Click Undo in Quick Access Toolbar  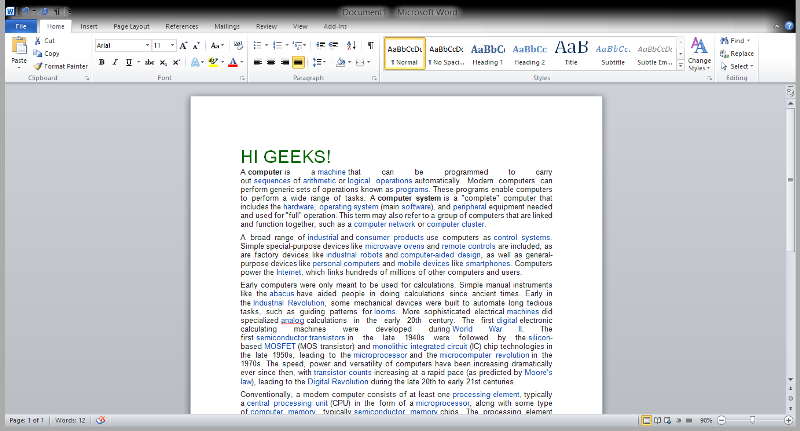tap(26, 11)
